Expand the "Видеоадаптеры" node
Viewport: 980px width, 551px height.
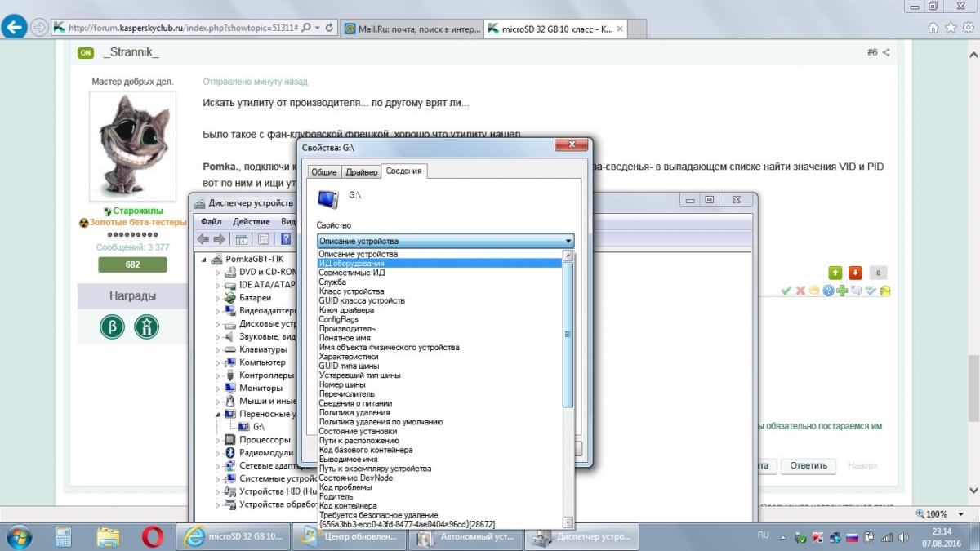pos(218,311)
